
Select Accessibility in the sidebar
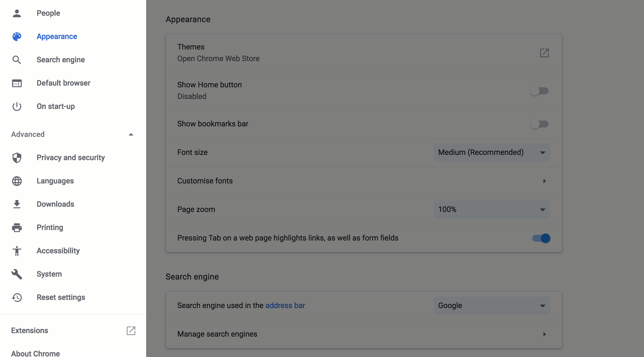coord(58,251)
